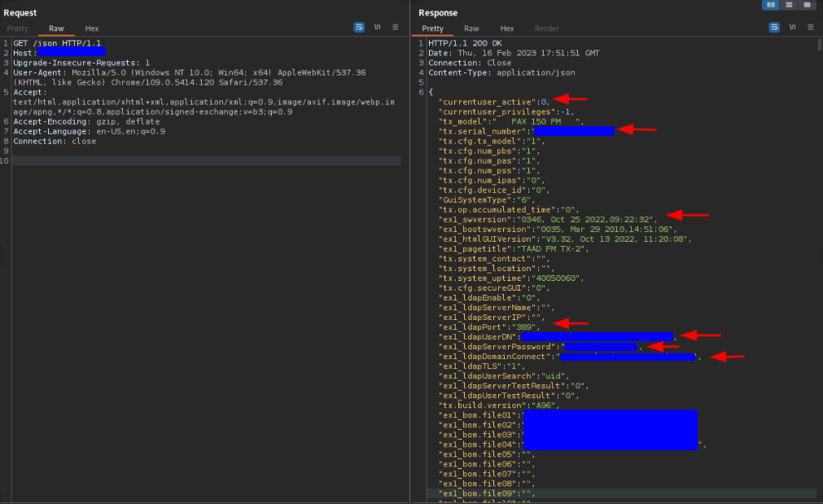
Task: Switch Request view to Pretty tab
Action: [17, 28]
